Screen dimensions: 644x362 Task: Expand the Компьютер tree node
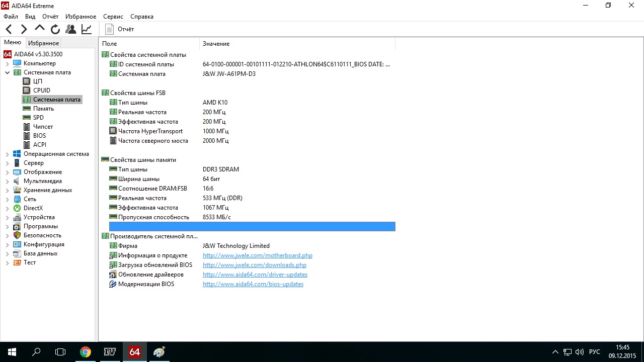8,64
